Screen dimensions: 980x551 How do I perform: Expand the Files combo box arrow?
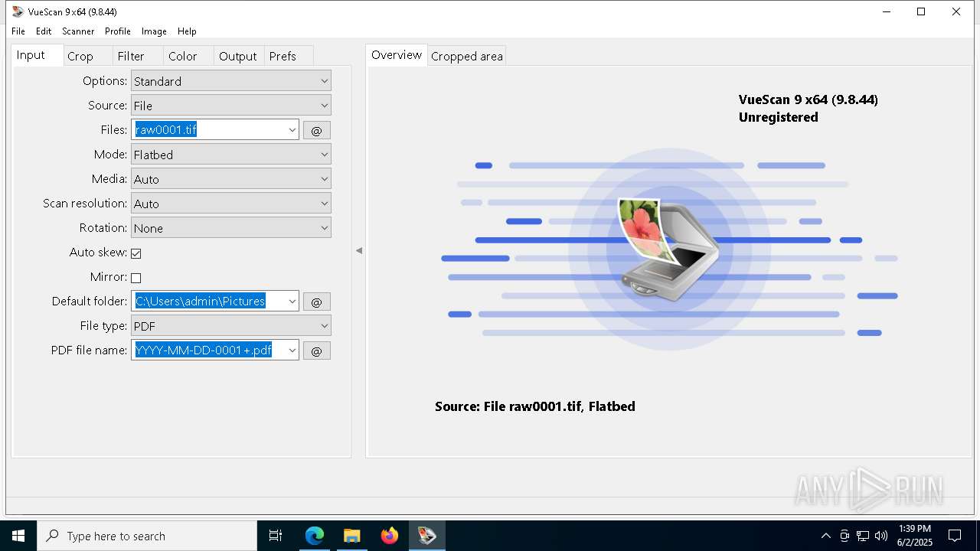coord(292,130)
